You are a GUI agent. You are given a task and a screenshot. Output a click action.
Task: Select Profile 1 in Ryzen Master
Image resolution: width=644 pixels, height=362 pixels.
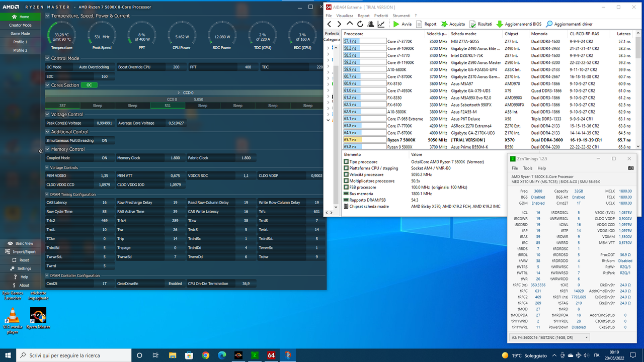click(20, 42)
